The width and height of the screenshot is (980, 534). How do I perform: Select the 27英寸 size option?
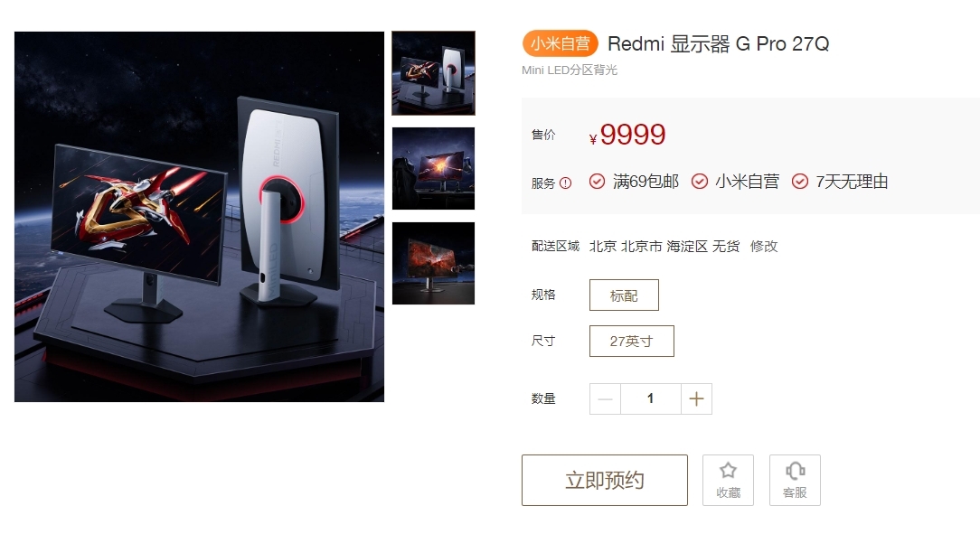pyautogui.click(x=631, y=341)
